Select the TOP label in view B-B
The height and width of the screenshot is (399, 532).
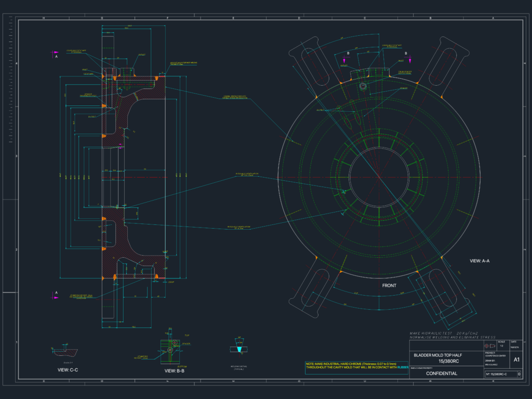(187, 335)
